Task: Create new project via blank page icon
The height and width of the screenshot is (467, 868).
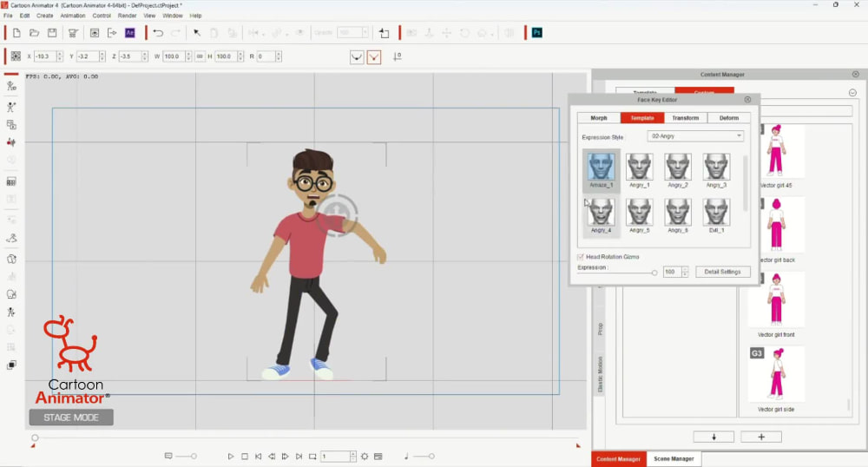Action: [16, 33]
